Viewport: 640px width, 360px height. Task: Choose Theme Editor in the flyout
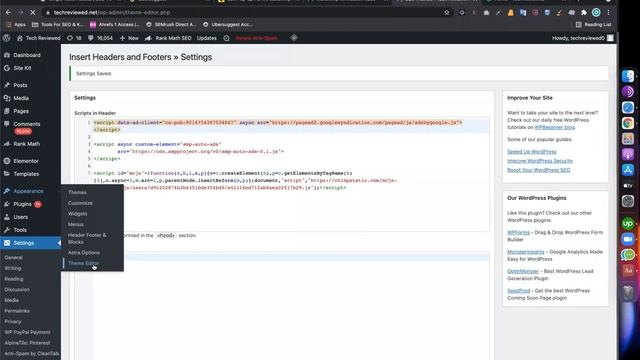83,263
